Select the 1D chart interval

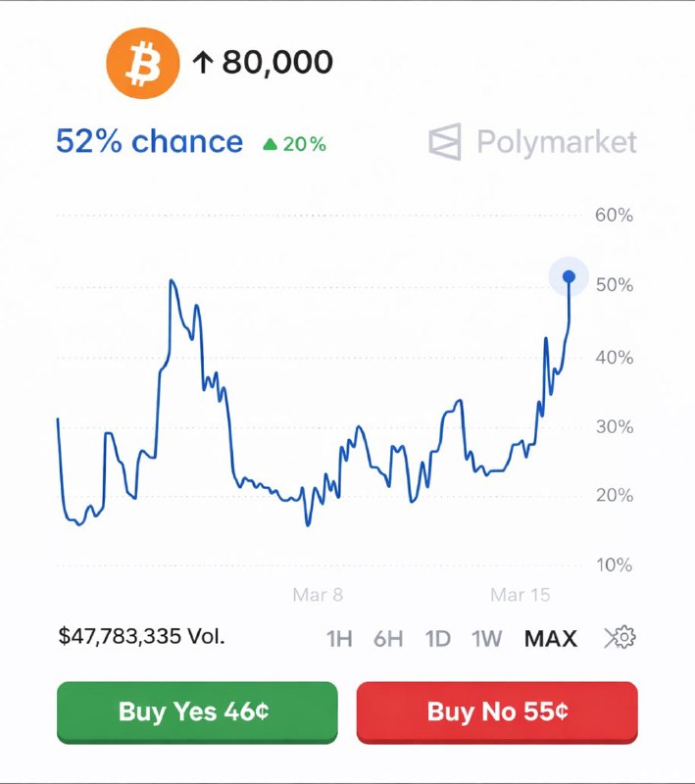[x=438, y=638]
